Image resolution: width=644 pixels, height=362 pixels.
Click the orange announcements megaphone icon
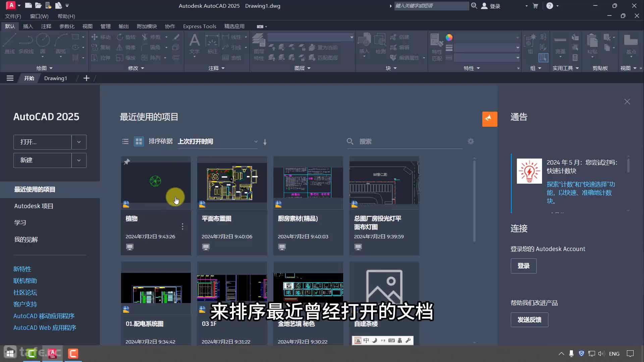point(490,119)
